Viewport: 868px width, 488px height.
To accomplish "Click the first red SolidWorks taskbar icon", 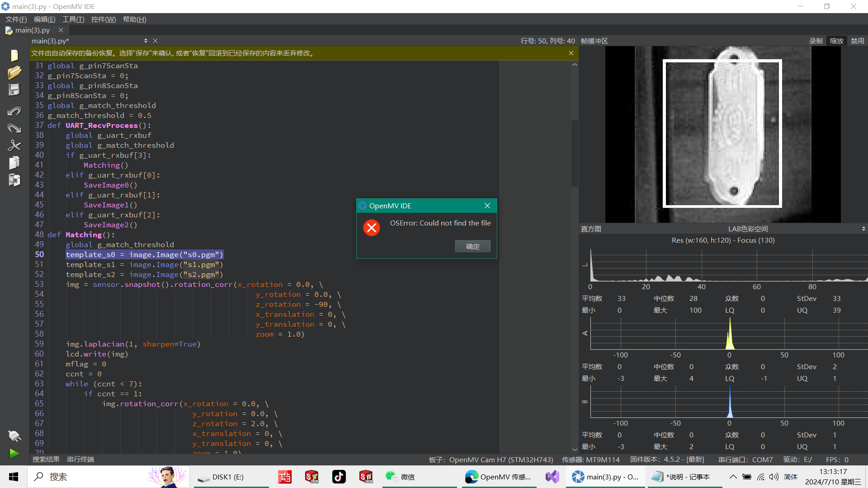I will click(311, 477).
